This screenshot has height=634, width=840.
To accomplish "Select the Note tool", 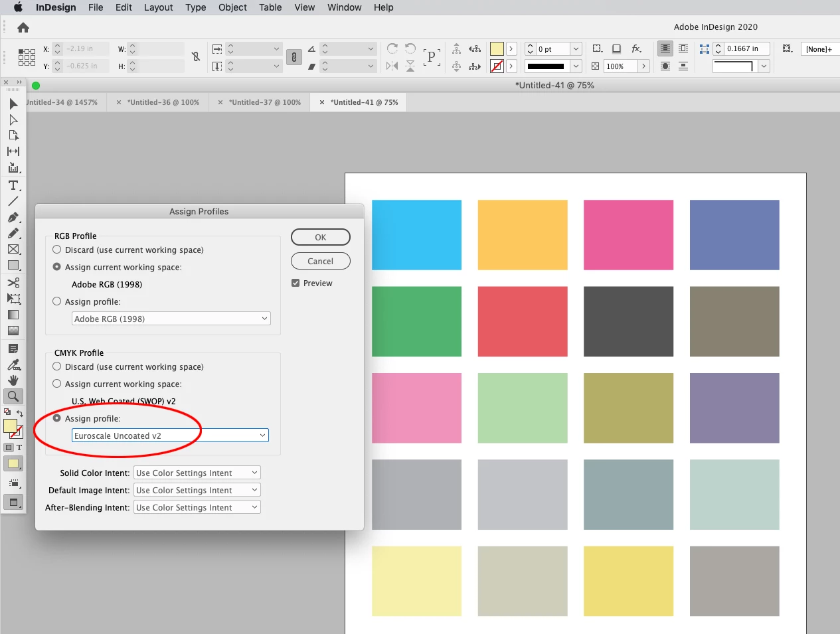I will (x=13, y=349).
